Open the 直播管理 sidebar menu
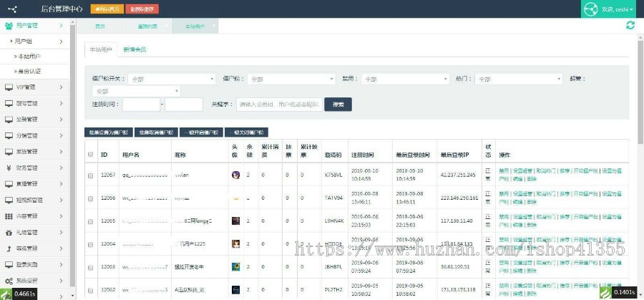This screenshot has height=300, width=644. pyautogui.click(x=34, y=184)
